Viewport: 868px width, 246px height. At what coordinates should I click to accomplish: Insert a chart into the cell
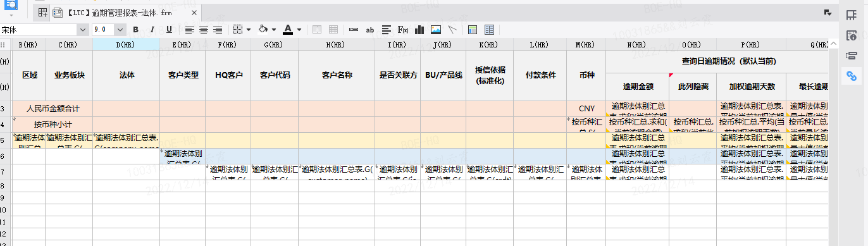419,30
